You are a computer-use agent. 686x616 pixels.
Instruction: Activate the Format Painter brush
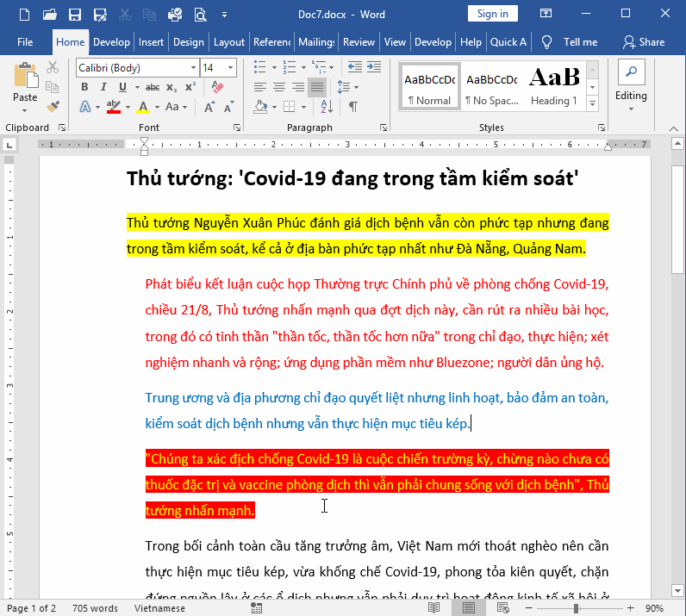point(53,106)
